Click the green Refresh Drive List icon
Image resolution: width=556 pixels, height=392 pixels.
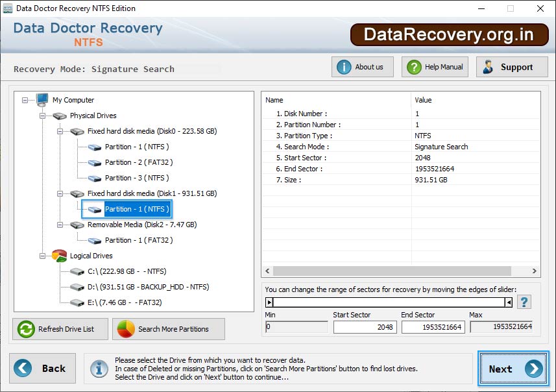(x=26, y=329)
